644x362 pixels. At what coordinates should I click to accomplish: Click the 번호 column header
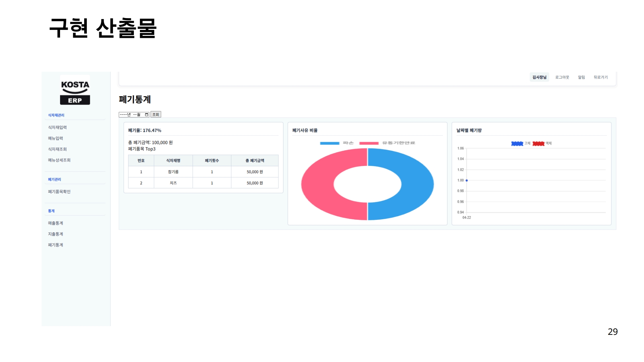coord(141,161)
